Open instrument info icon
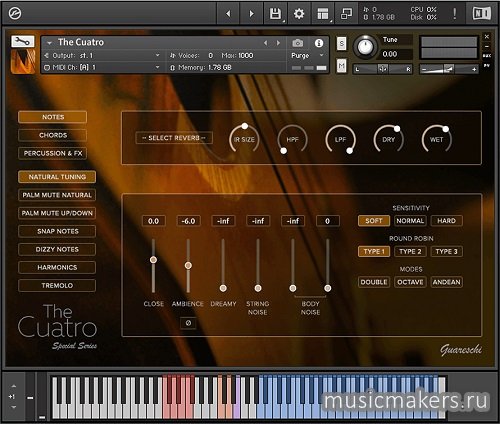 tap(319, 43)
